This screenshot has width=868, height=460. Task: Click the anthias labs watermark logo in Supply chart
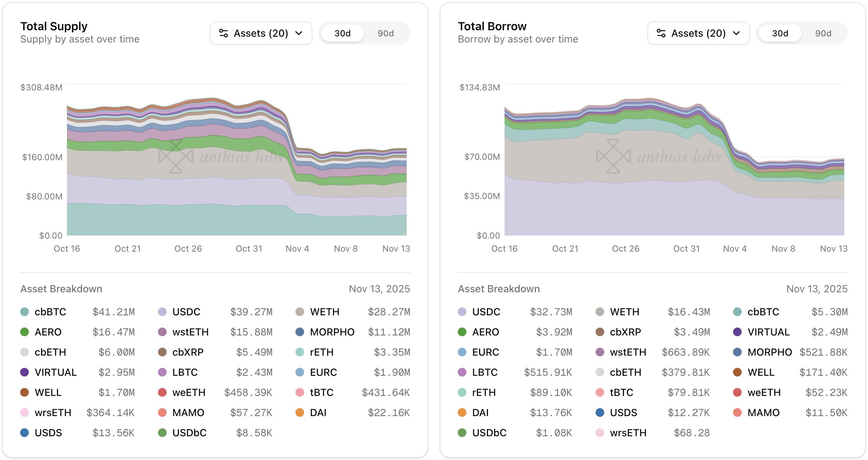[176, 156]
